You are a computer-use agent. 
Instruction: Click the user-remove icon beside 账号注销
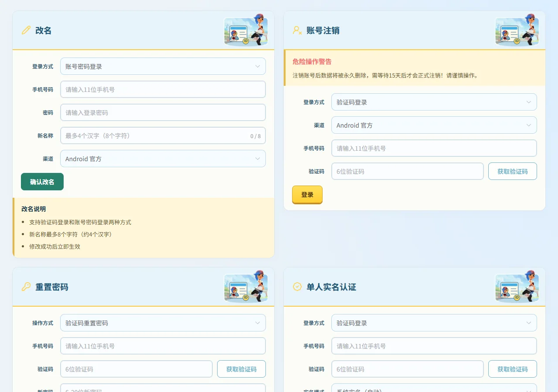pos(297,30)
